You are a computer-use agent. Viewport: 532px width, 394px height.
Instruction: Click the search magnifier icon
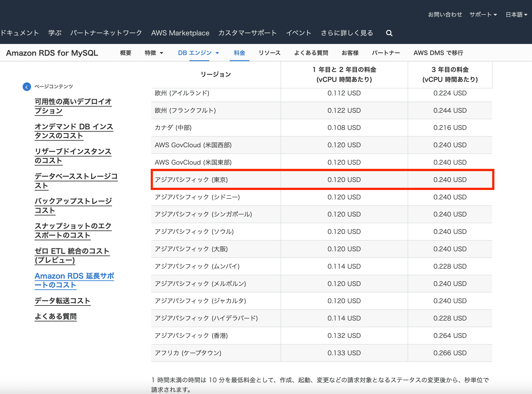tap(389, 33)
